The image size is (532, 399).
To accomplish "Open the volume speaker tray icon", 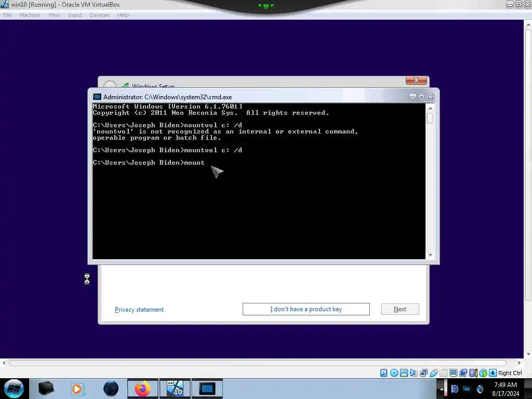I will (480, 389).
